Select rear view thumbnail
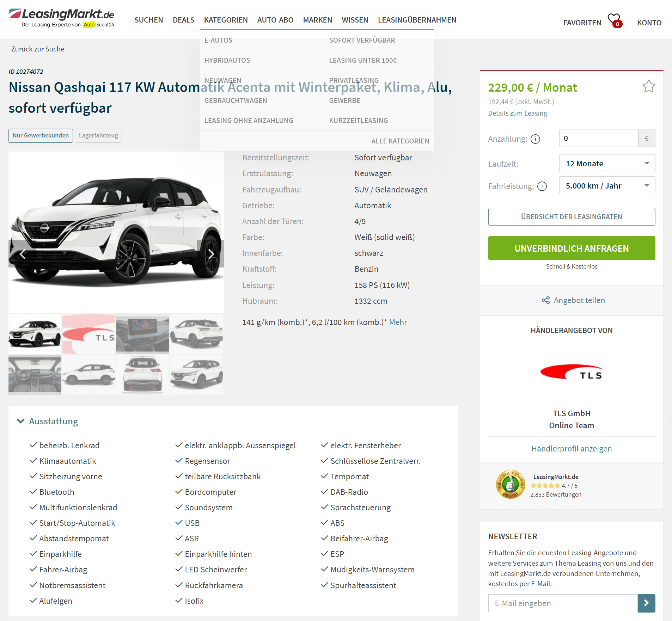This screenshot has height=621, width=672. tap(143, 375)
